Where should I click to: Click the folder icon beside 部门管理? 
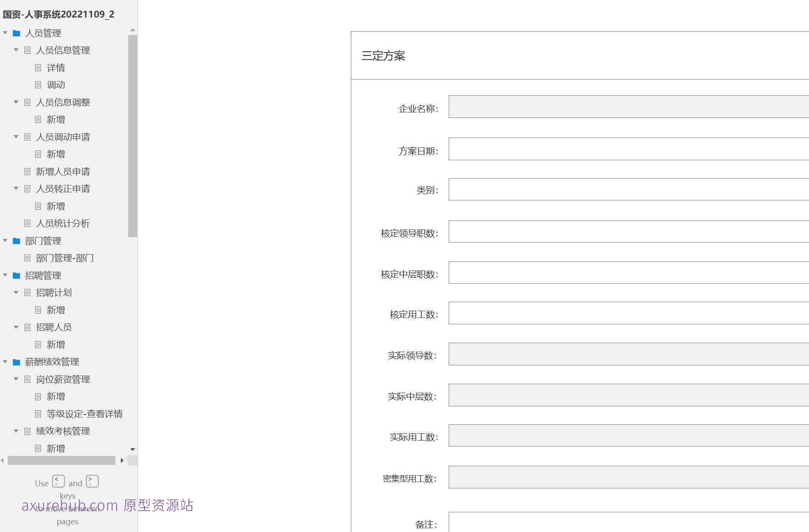click(16, 241)
